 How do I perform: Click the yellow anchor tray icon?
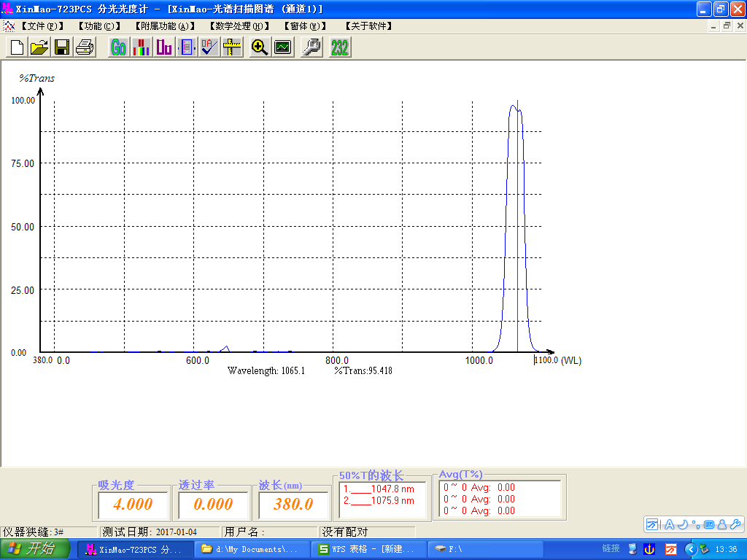(650, 549)
